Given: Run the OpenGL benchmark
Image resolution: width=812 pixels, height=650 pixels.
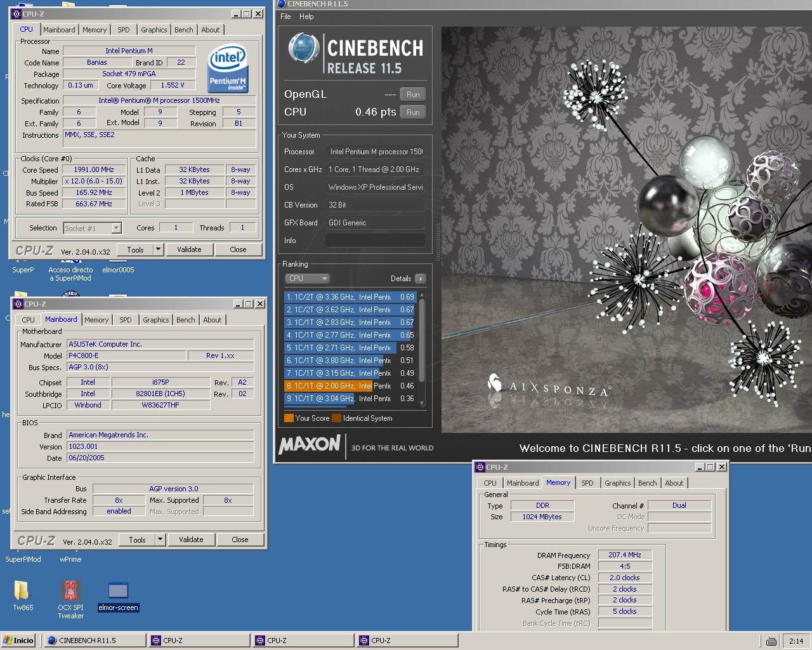Looking at the screenshot, I should [x=413, y=95].
